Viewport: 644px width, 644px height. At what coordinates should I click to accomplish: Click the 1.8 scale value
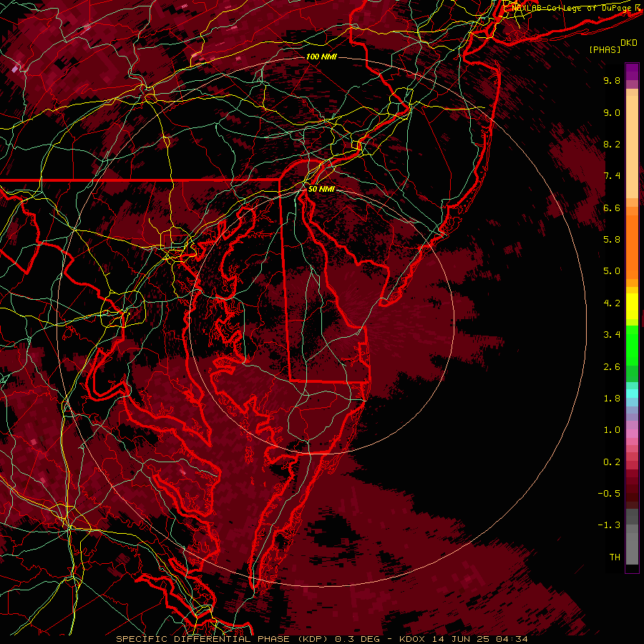point(612,399)
